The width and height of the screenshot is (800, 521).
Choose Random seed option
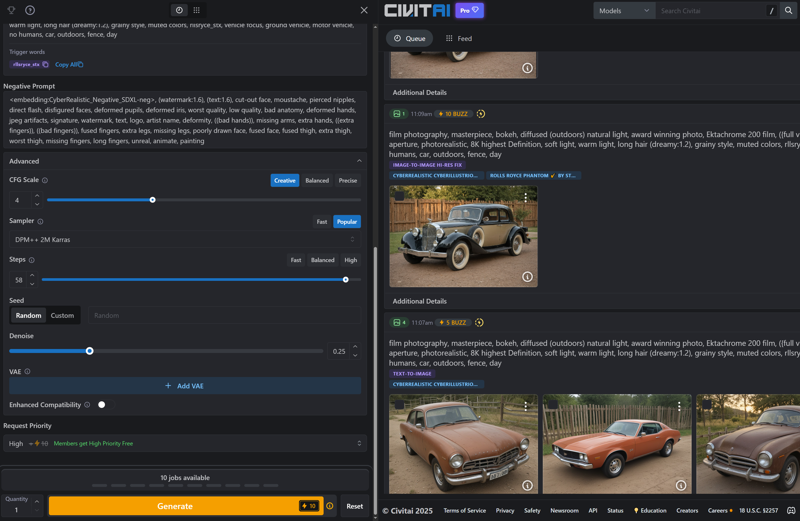28,315
